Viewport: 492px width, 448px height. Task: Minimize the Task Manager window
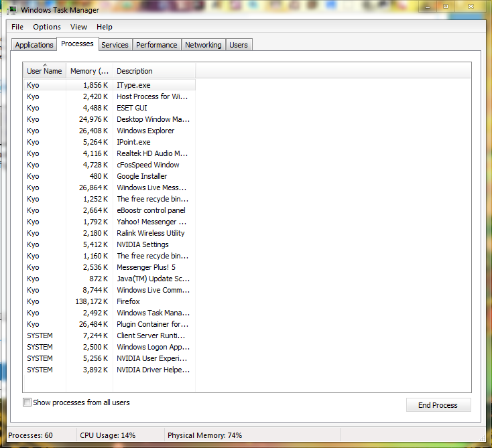tap(428, 7)
